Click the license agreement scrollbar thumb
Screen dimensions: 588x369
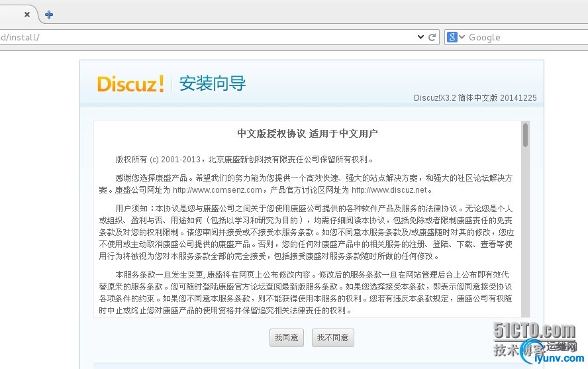coord(525,135)
